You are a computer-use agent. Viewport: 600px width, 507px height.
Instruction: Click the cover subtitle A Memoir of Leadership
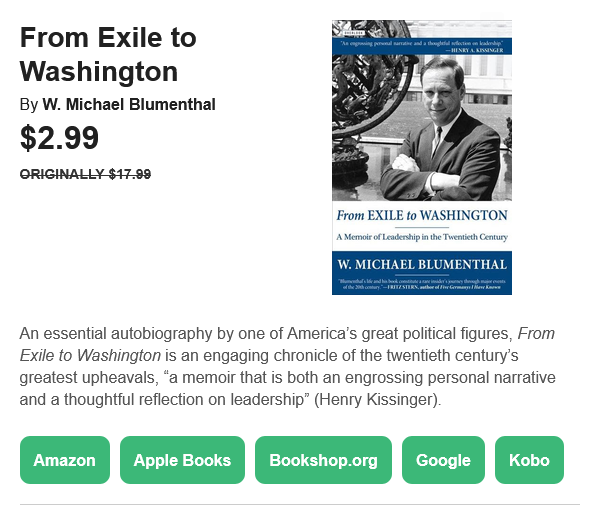422,237
